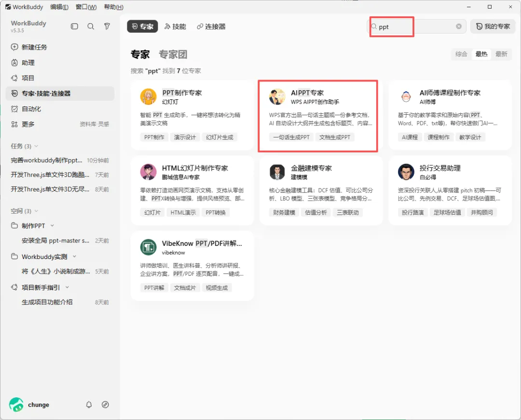Click the AI师傅课程制作专家 avatar
521x420 pixels.
tap(406, 96)
